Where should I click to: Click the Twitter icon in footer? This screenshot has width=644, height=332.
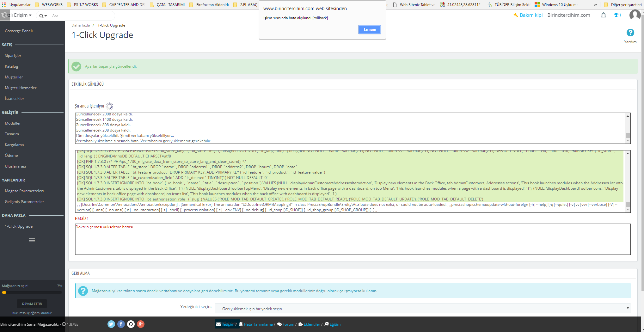[x=111, y=324]
